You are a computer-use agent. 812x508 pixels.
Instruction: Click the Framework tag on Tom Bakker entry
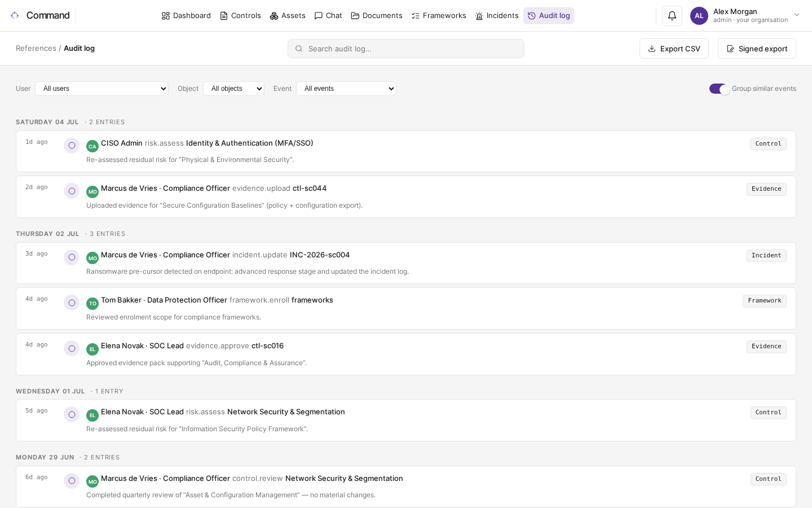765,301
